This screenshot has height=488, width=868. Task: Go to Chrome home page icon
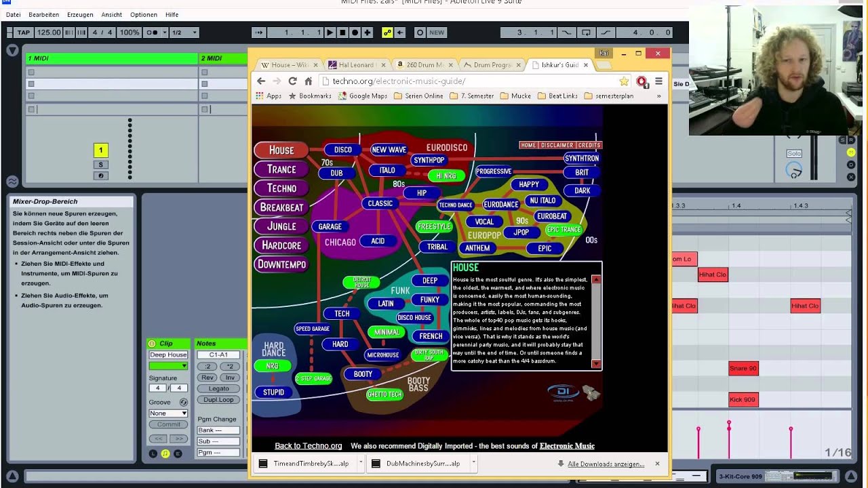coord(308,81)
